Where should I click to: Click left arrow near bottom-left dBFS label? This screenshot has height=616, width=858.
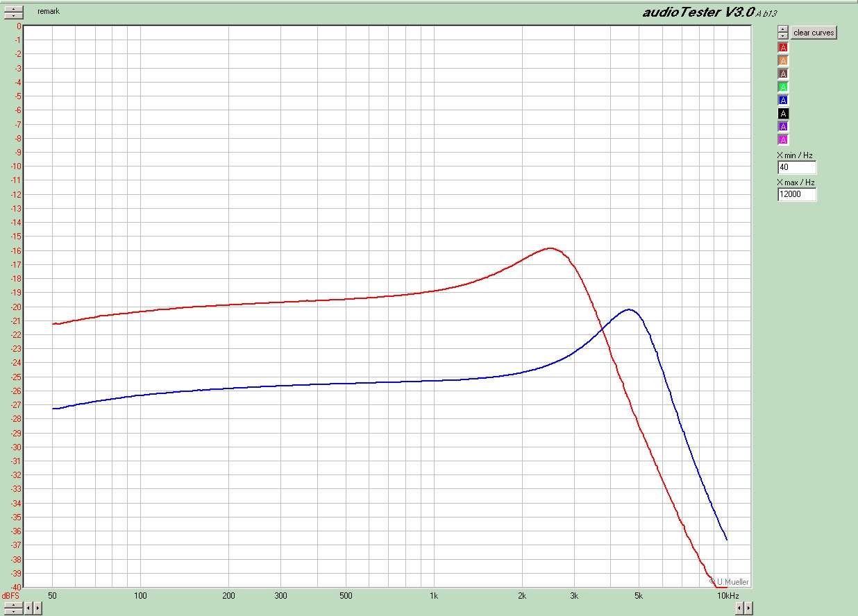click(x=28, y=608)
